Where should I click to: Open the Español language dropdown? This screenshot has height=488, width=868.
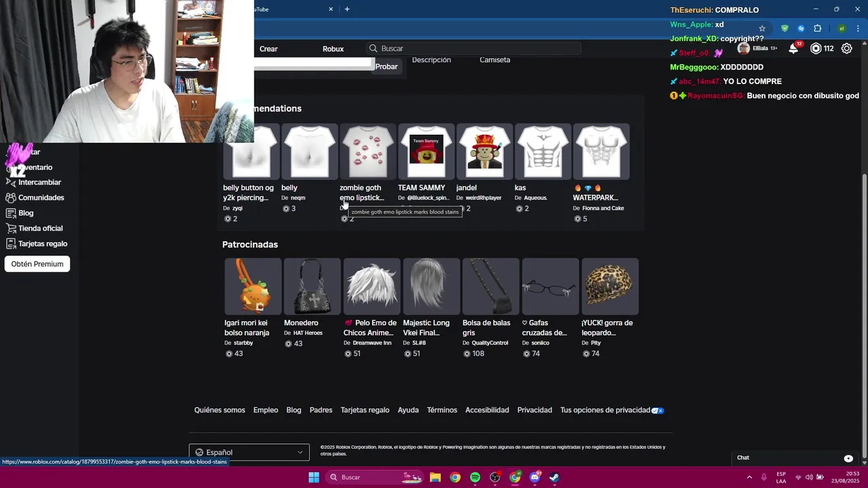[x=249, y=452]
